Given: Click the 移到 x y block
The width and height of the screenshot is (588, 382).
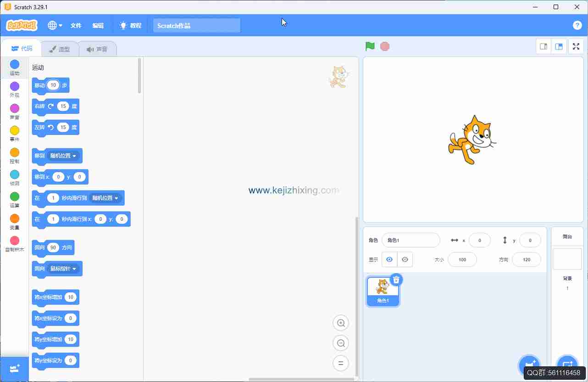Looking at the screenshot, I should tap(60, 177).
